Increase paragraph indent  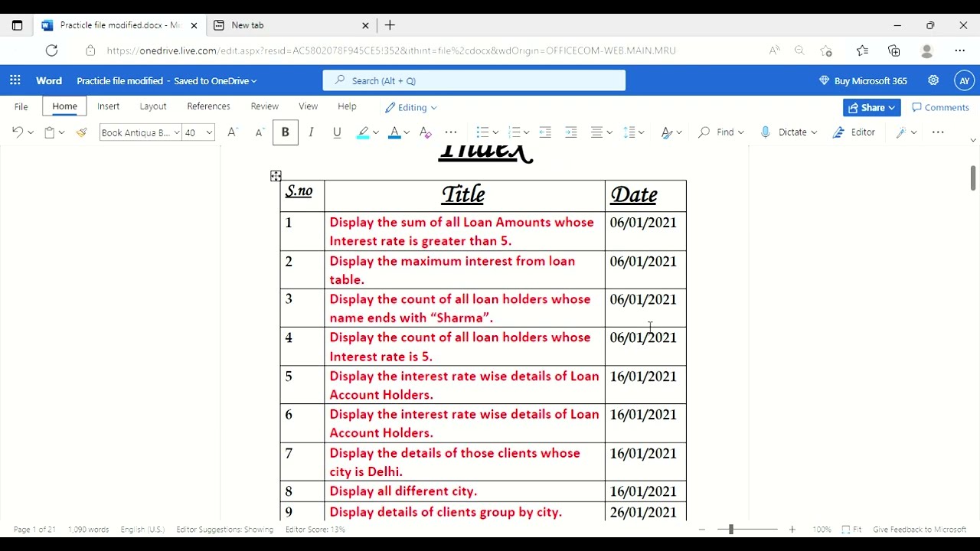coord(571,132)
